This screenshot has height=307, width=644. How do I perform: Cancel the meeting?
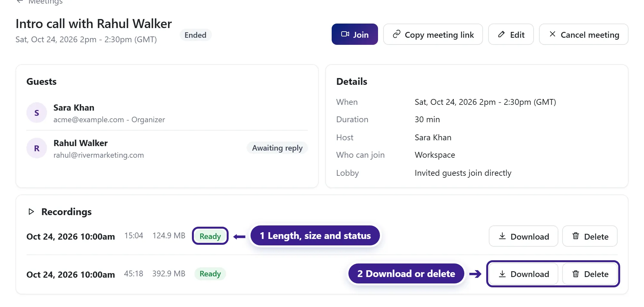click(x=583, y=34)
